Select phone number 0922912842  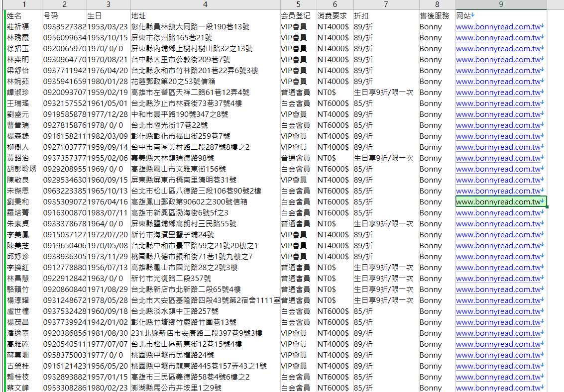point(65,279)
